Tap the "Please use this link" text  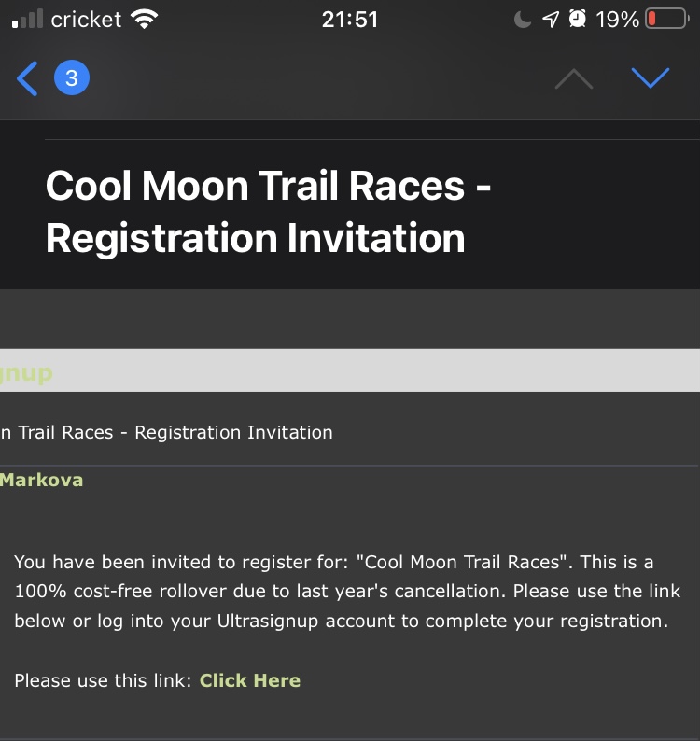click(x=103, y=680)
